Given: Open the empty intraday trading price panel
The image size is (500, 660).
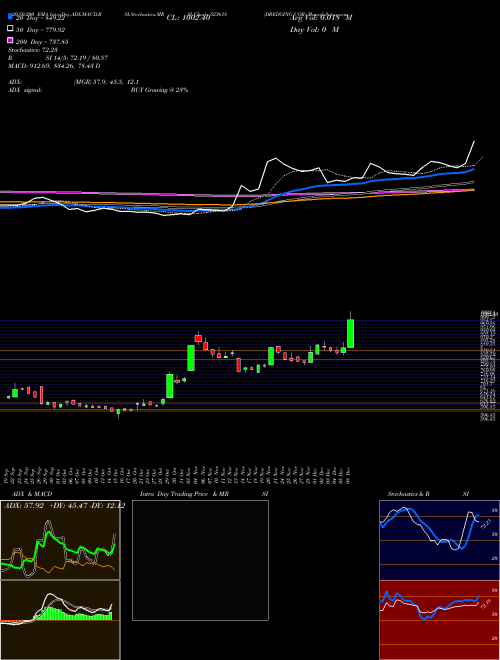Looking at the screenshot, I should pyautogui.click(x=200, y=560).
